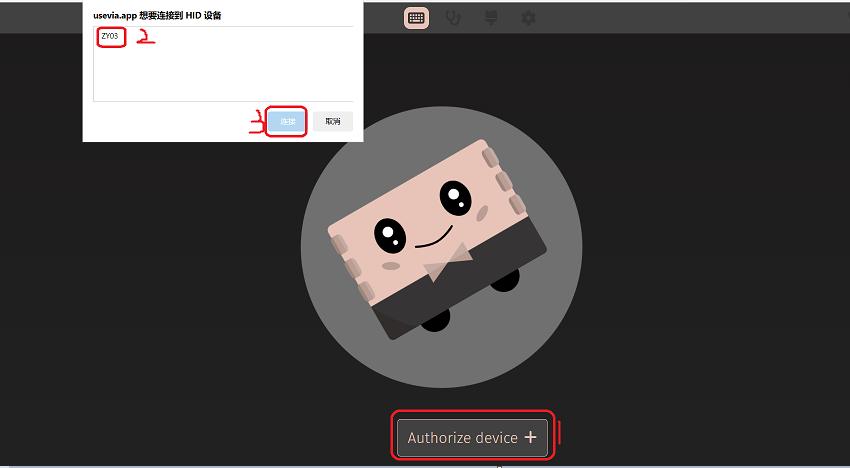Open the Key Tester stethoscope icon

point(453,18)
